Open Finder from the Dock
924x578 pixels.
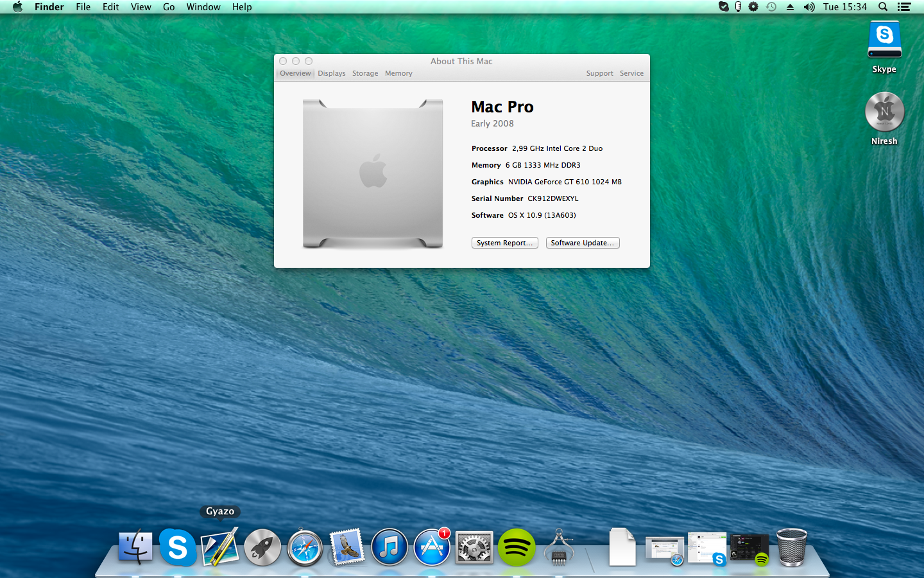135,547
